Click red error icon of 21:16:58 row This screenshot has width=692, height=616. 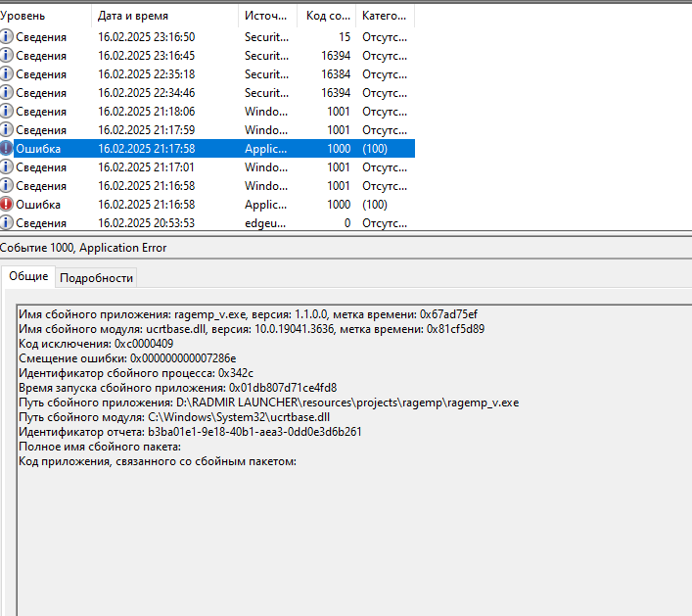tap(6, 204)
